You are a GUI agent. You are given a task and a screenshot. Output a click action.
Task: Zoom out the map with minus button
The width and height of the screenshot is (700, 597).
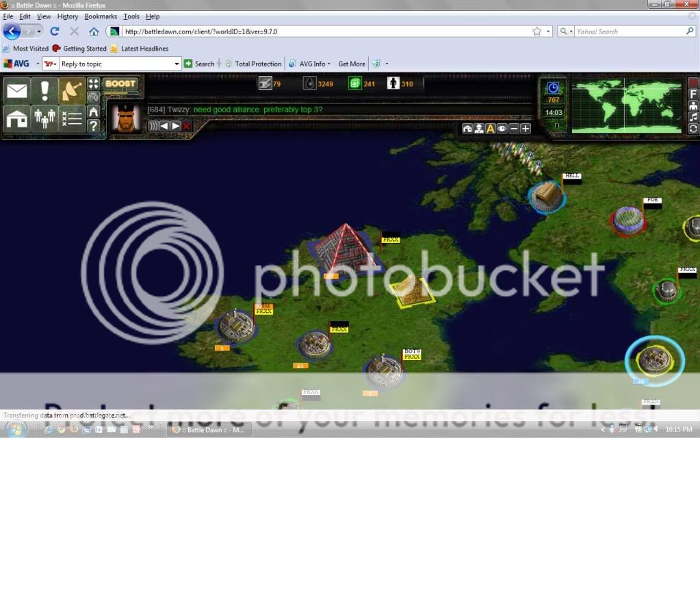514,129
